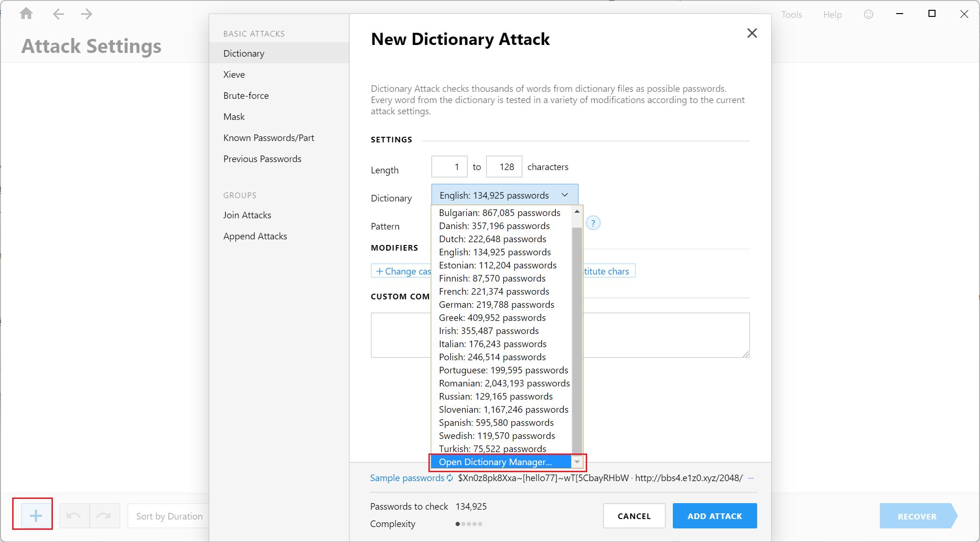Refresh sample passwords icon
Viewport: 980px width, 542px height.
coord(449,478)
